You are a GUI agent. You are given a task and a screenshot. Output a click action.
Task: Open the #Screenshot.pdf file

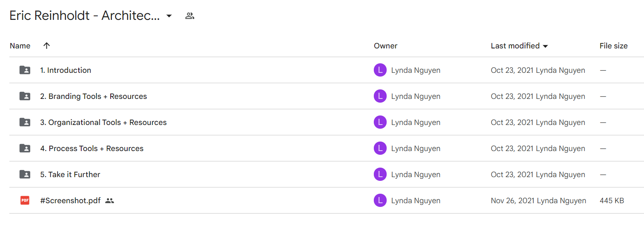tap(70, 200)
